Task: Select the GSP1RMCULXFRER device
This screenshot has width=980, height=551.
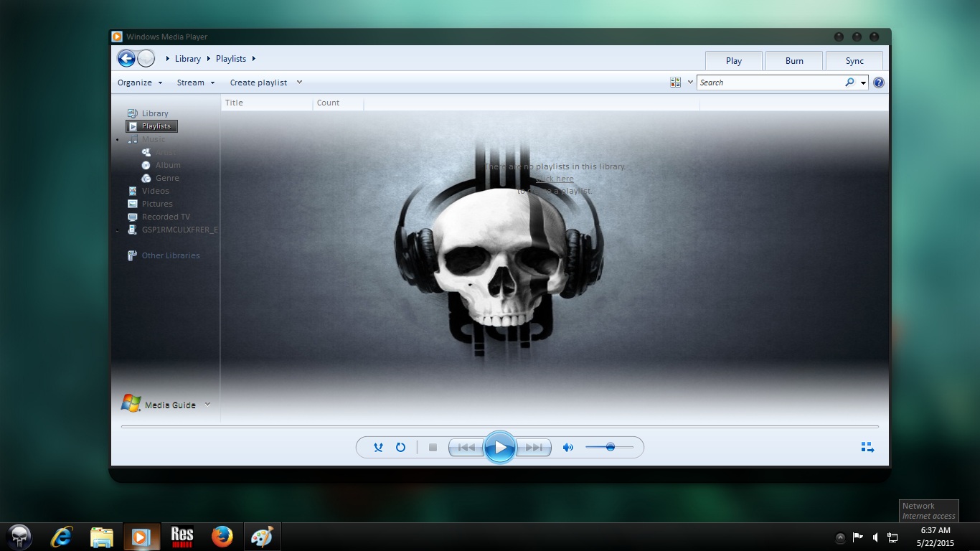Action: click(179, 230)
